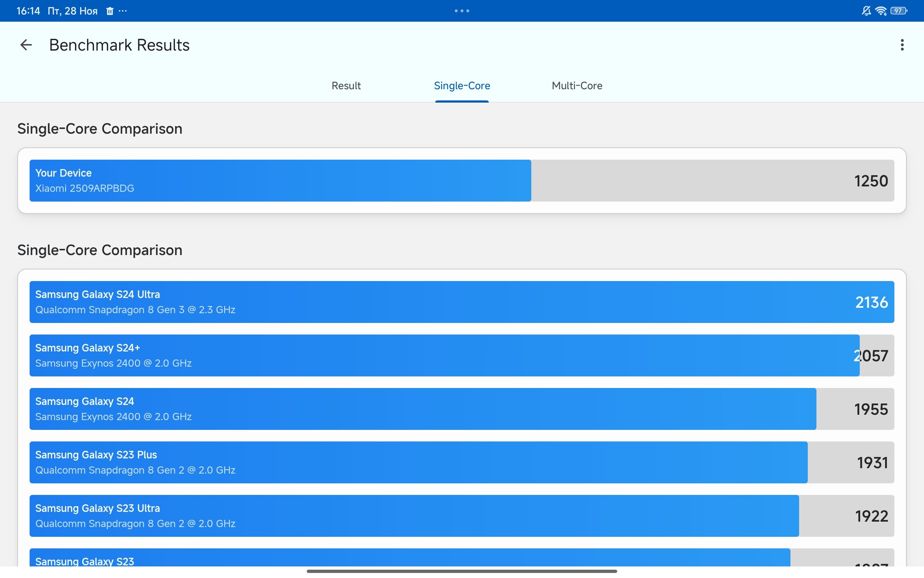
Task: Tap the home gesture bar at bottom
Action: [462, 571]
